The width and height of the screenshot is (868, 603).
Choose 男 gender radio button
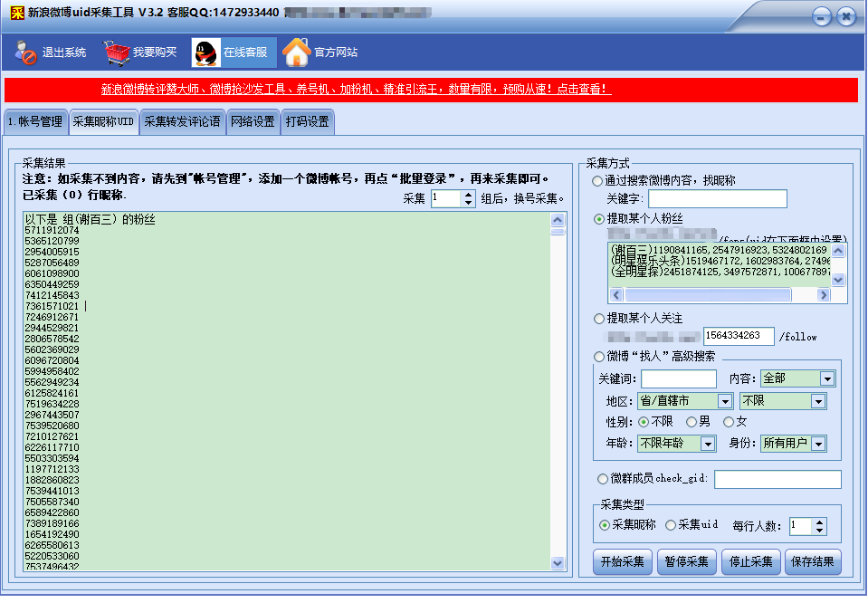691,422
